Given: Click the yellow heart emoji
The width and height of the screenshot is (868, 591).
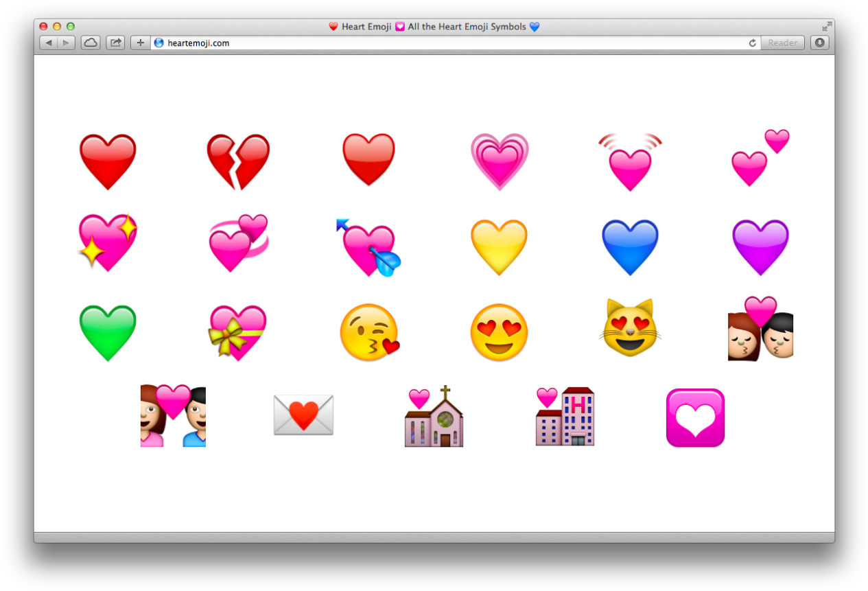Looking at the screenshot, I should pyautogui.click(x=500, y=247).
